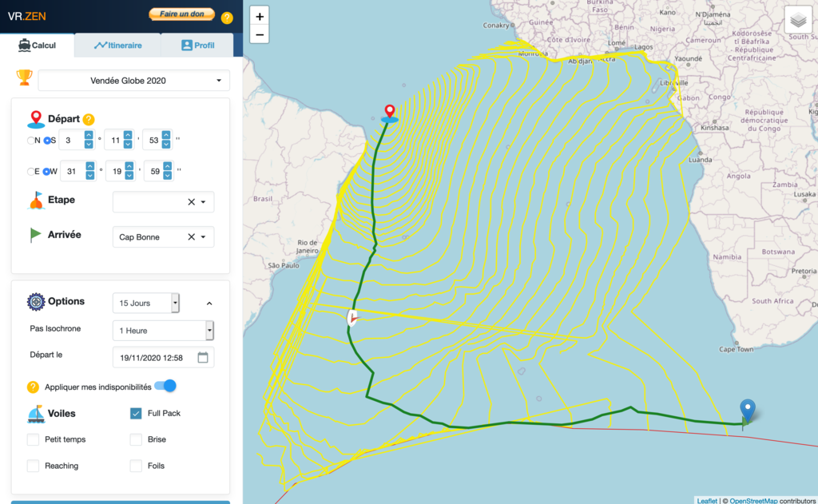Toggle Appliquer mes indisponibilités switch
Image resolution: width=818 pixels, height=504 pixels.
165,386
